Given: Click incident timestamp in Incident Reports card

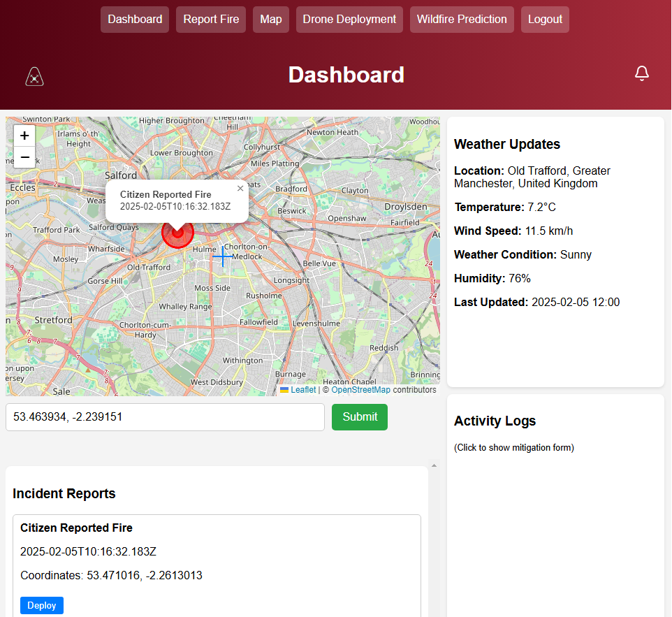Looking at the screenshot, I should pyautogui.click(x=88, y=551).
